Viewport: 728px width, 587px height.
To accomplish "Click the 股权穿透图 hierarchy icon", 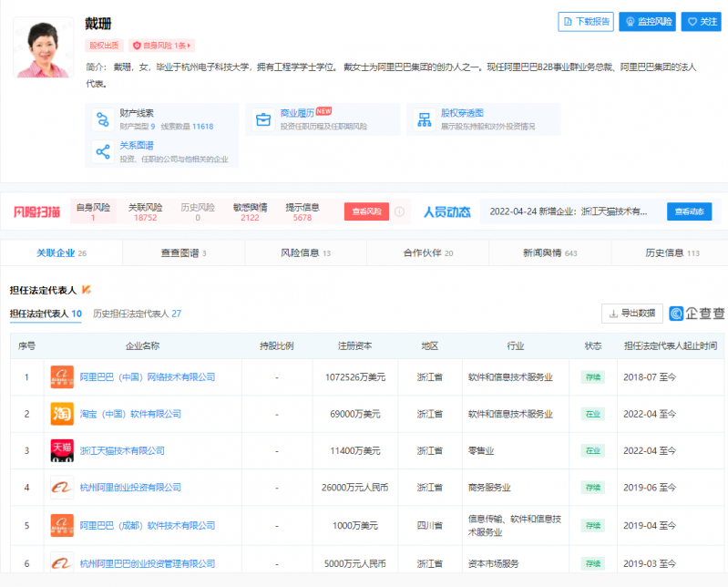I will point(424,119).
